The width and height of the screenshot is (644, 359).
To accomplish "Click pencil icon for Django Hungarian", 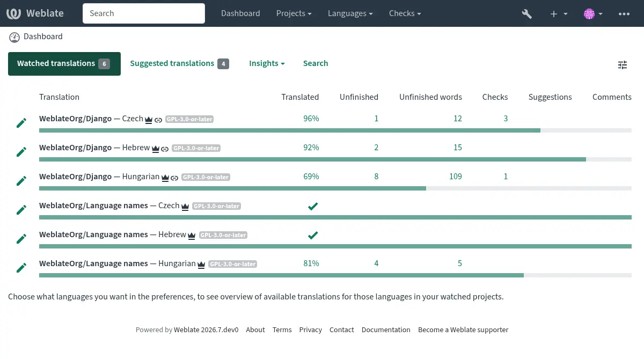I will point(21,181).
